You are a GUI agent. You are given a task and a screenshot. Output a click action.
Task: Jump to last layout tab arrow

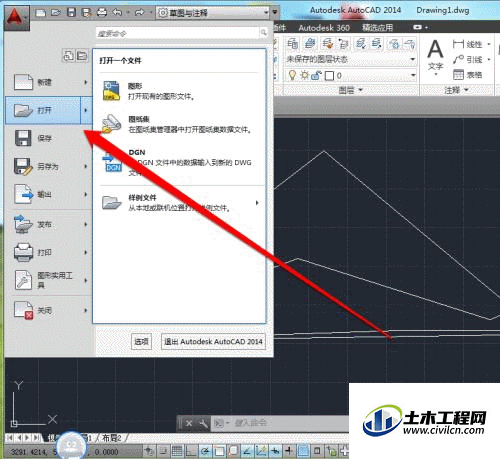click(x=36, y=437)
